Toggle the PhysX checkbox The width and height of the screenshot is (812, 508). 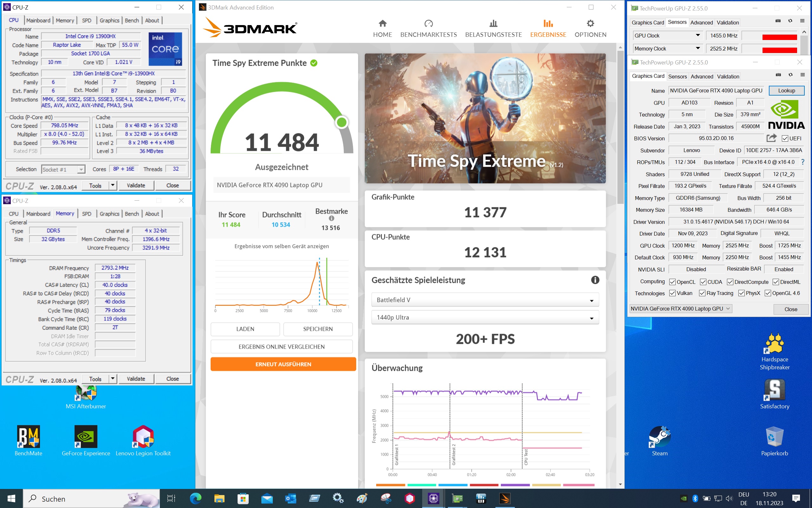pyautogui.click(x=741, y=293)
